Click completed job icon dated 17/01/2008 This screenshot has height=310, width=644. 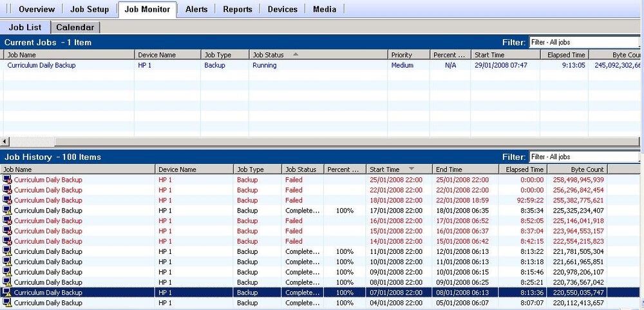(x=7, y=210)
